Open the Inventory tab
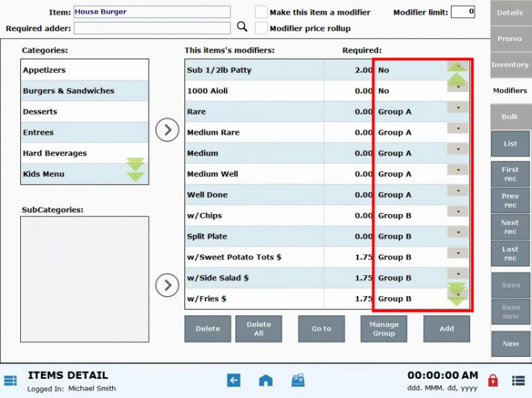532x398 pixels. (x=511, y=64)
